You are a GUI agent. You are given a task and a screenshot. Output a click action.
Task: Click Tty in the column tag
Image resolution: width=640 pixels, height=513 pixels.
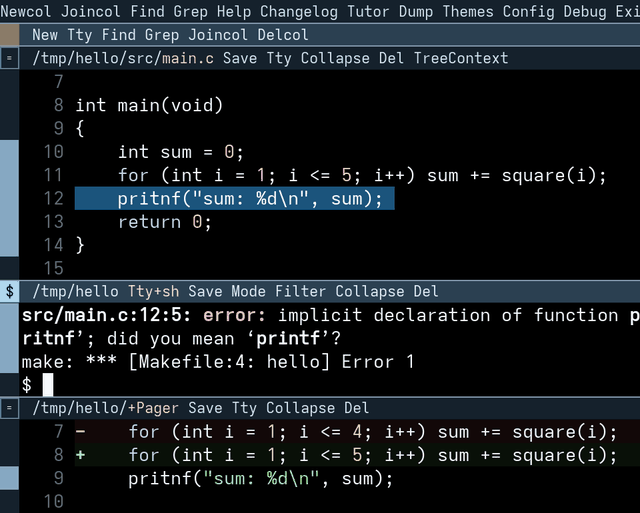tap(80, 35)
